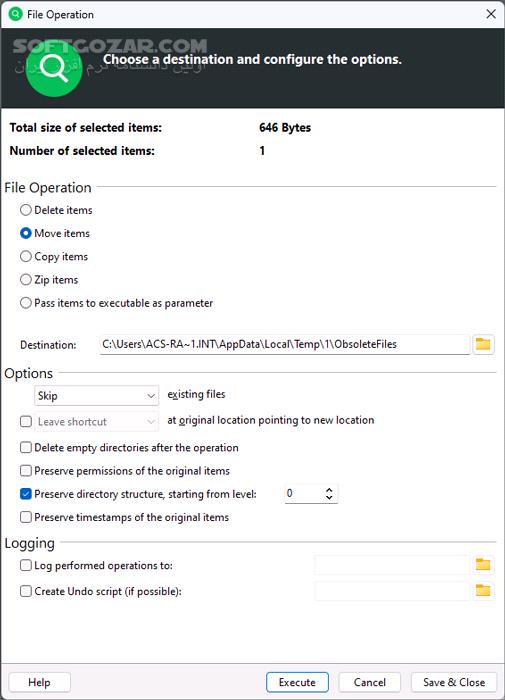Screen dimensions: 505x700
Task: Enable Log performed operations to checkbox
Action: point(26,565)
